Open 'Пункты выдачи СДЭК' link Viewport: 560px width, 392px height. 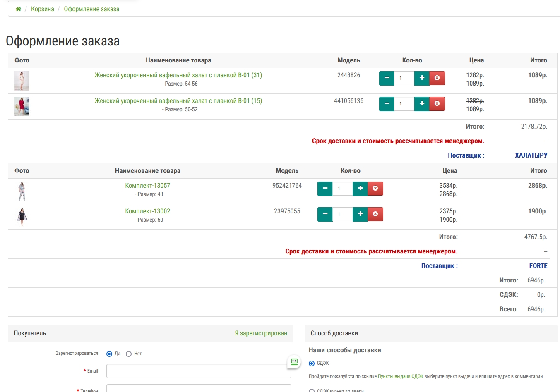pyautogui.click(x=400, y=376)
